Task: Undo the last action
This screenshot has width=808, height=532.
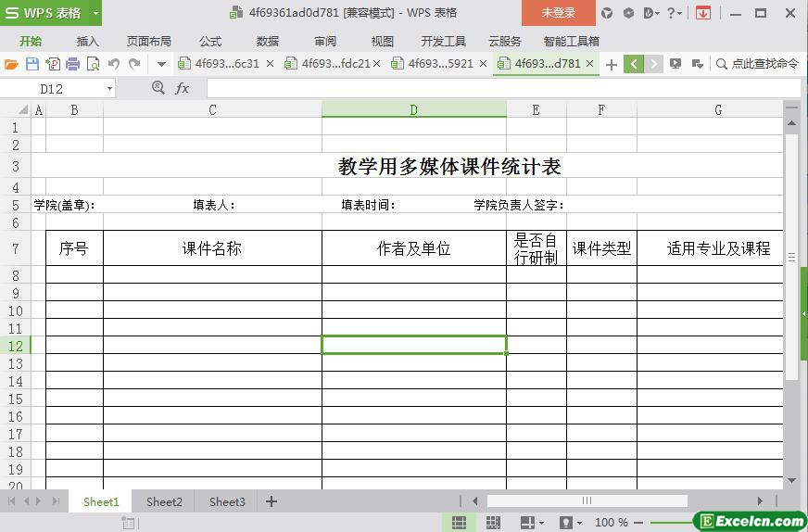Action: [x=114, y=64]
